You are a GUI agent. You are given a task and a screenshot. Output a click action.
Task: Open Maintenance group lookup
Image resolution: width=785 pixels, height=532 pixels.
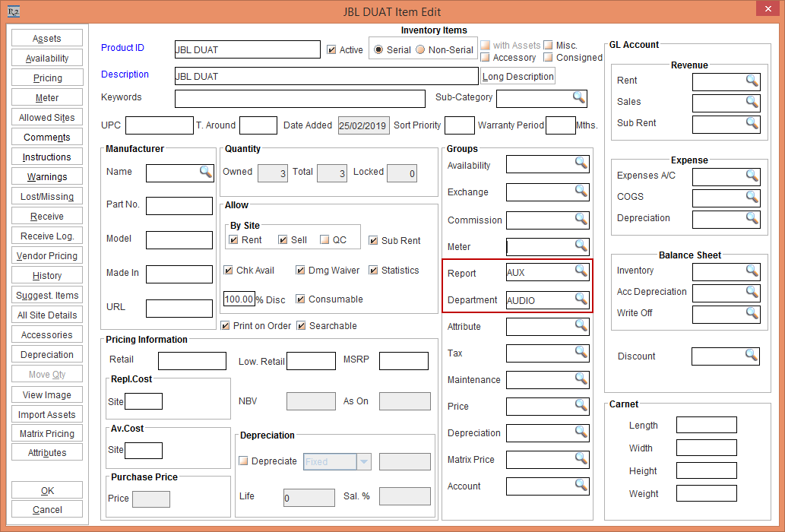tap(581, 378)
